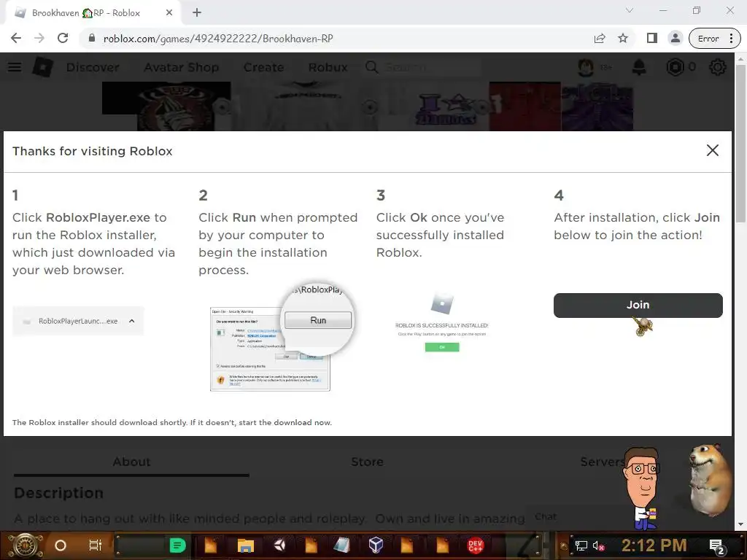Open Task View on taskbar

point(96,545)
